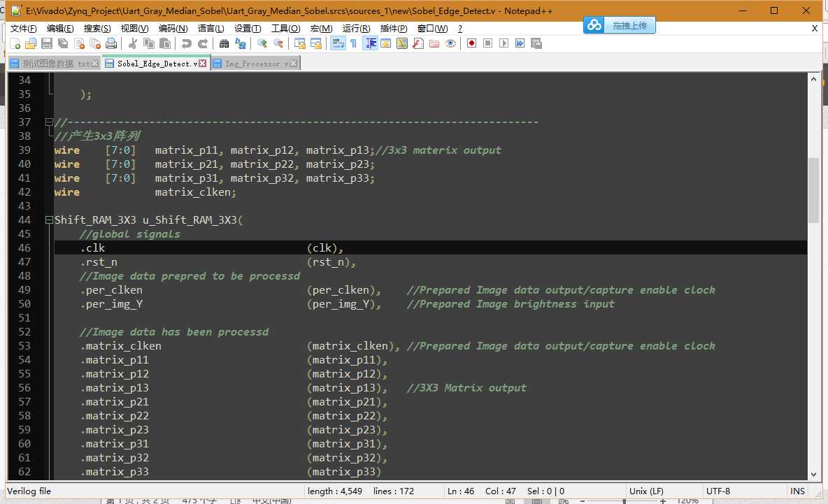This screenshot has width=828, height=504.
Task: Open the 视图(V) menu
Action: click(x=135, y=29)
